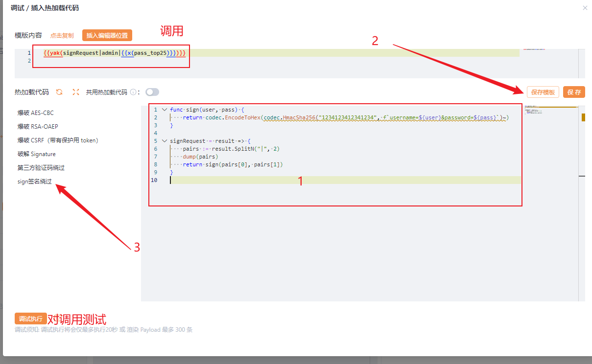This screenshot has width=592, height=364.
Task: Click the orange 保存 button
Action: [574, 92]
